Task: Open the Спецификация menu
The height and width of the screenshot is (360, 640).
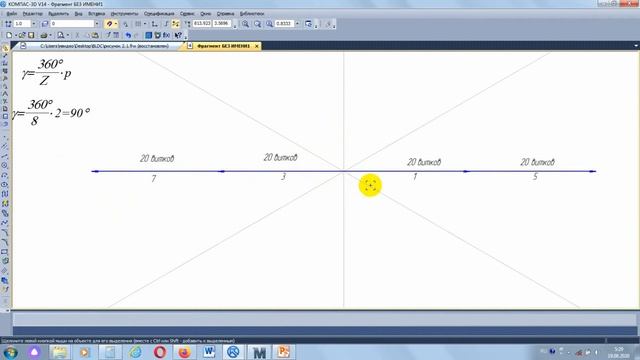Action: pyautogui.click(x=159, y=13)
